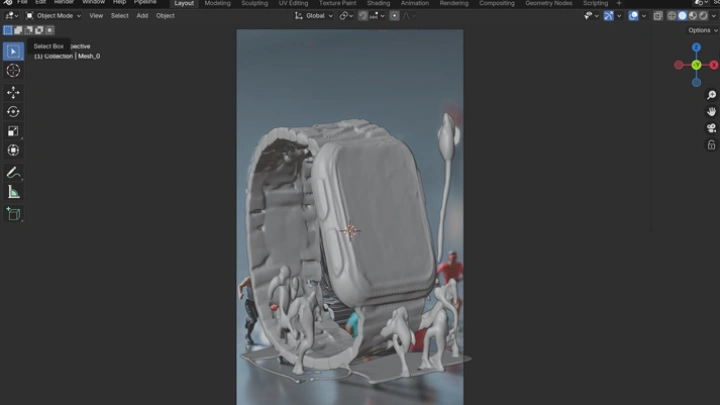
Task: Select the Rotate tool
Action: (x=13, y=112)
